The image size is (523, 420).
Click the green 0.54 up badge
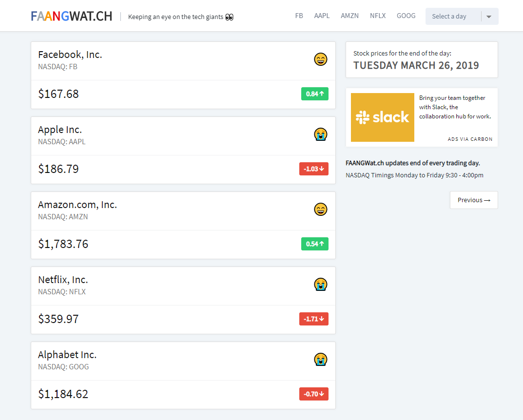coord(315,244)
